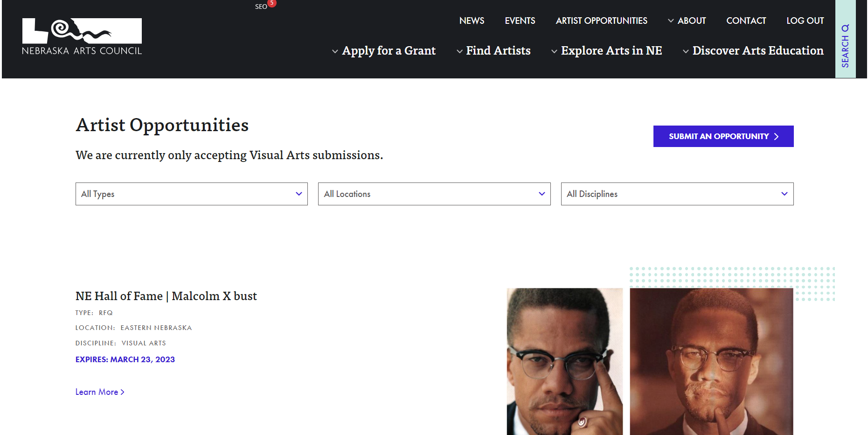
Task: Expand Discover Arts Education menu
Action: [753, 50]
